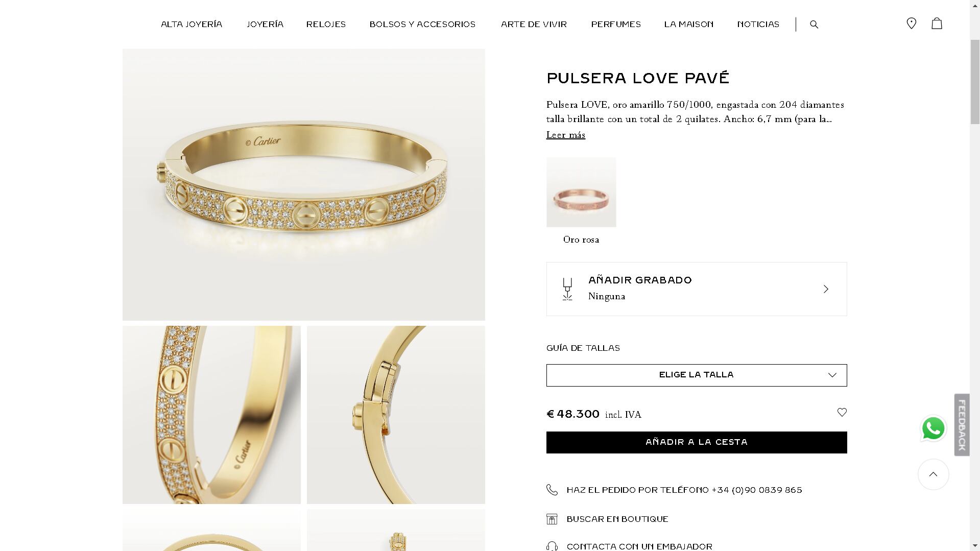The image size is (980, 551).
Task: Expand description via Leer más
Action: point(566,135)
